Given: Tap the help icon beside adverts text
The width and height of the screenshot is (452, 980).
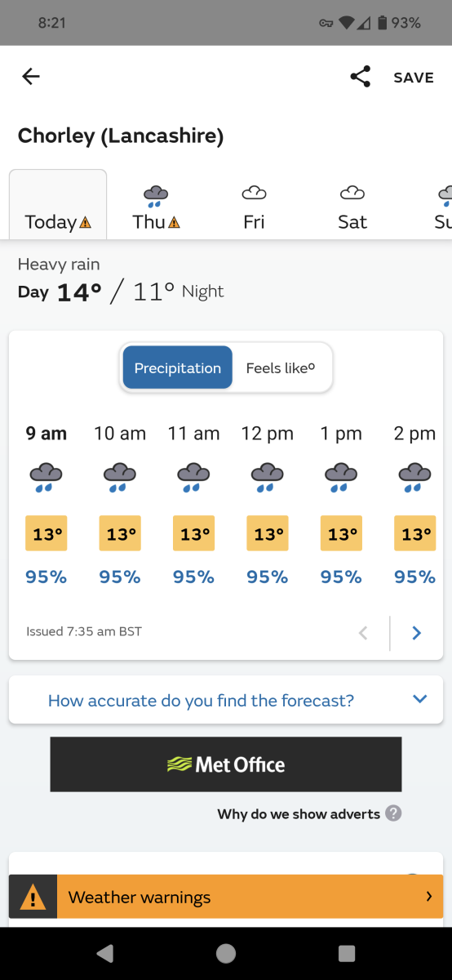Looking at the screenshot, I should (x=393, y=813).
